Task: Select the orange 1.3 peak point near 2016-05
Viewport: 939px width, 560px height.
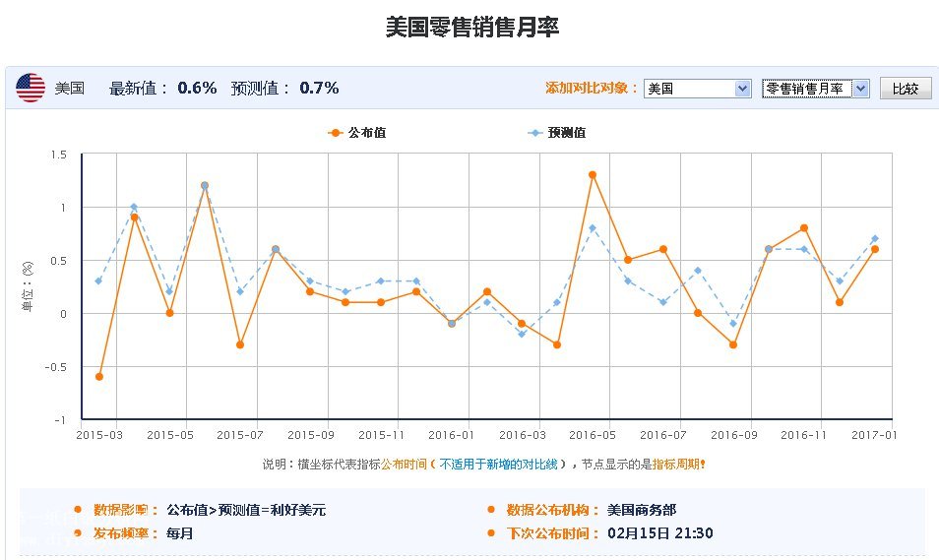Action: (593, 175)
